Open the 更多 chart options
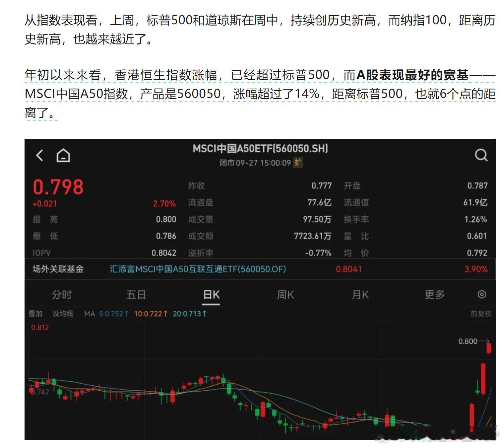This screenshot has width=504, height=448. coord(434,294)
